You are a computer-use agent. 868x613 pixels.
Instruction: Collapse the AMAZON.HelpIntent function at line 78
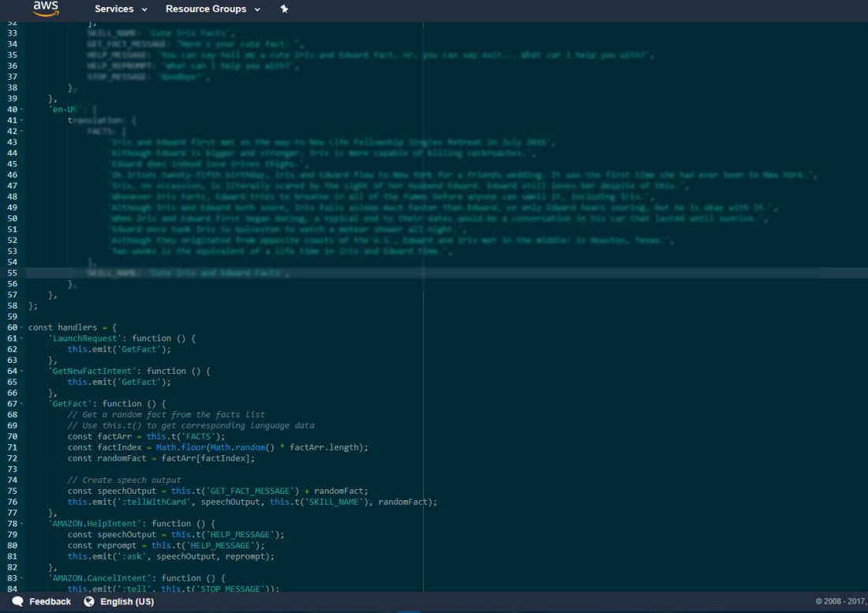pyautogui.click(x=21, y=523)
